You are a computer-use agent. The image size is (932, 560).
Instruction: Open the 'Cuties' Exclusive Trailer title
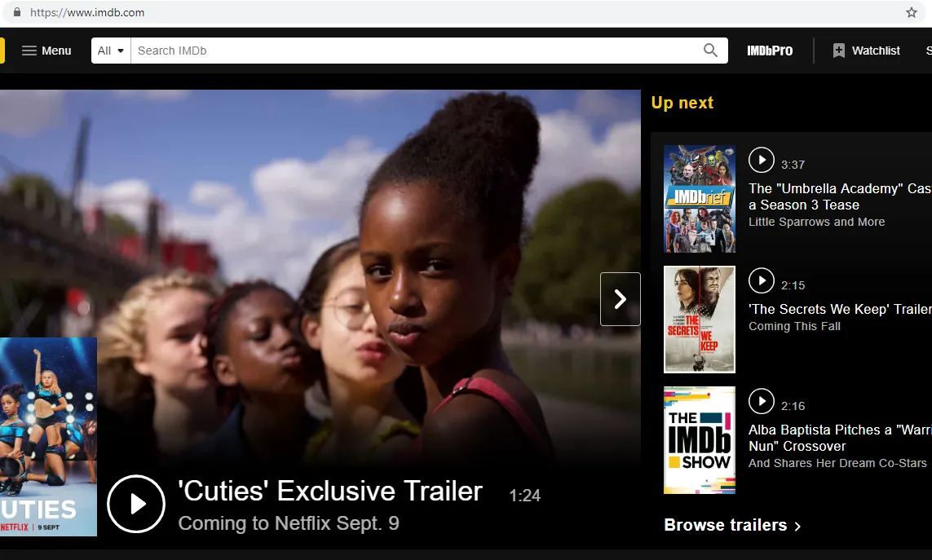tap(330, 492)
